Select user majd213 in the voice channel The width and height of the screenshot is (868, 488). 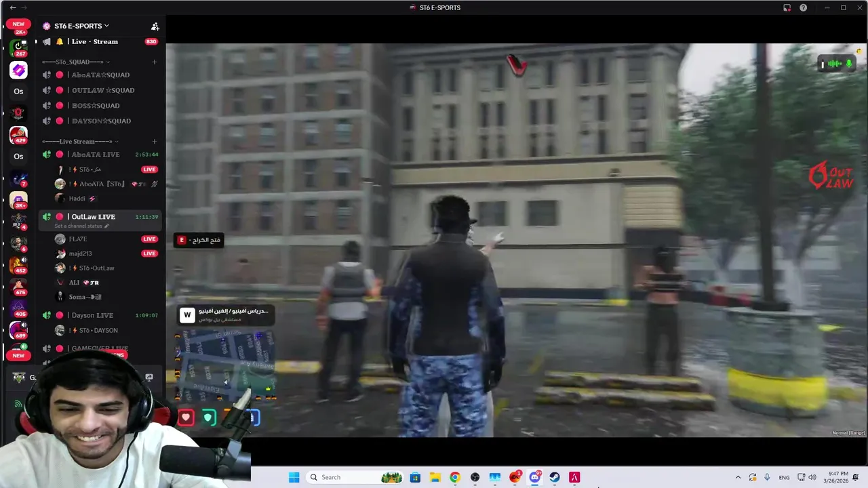pyautogui.click(x=80, y=253)
